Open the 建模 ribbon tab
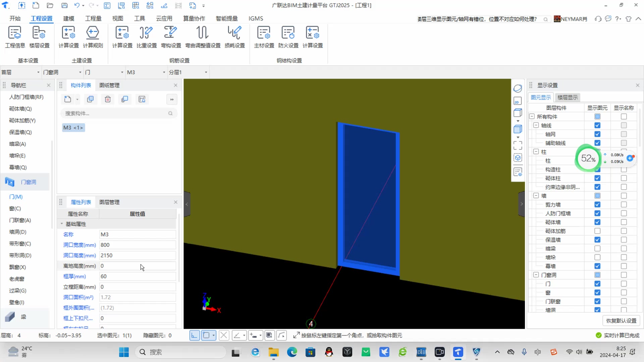This screenshot has height=362, width=644. pos(69,18)
